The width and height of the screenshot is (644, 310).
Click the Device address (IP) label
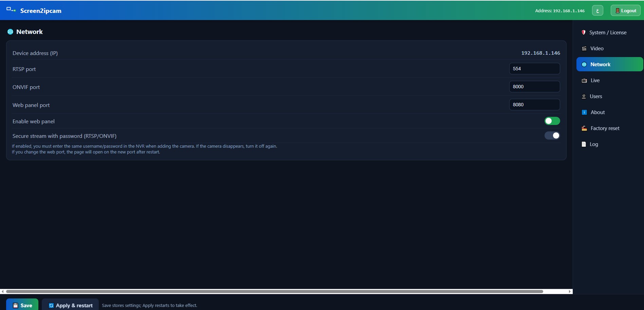point(35,53)
